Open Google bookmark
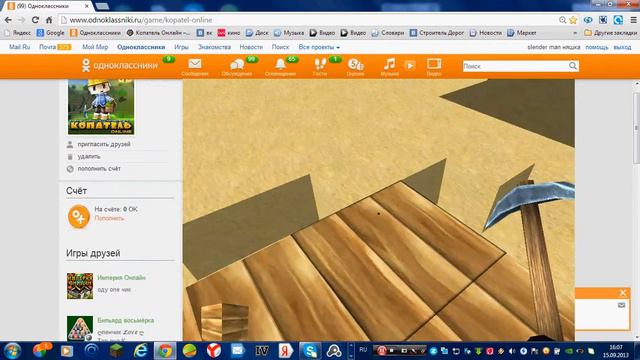This screenshot has height=360, width=640. (51, 33)
